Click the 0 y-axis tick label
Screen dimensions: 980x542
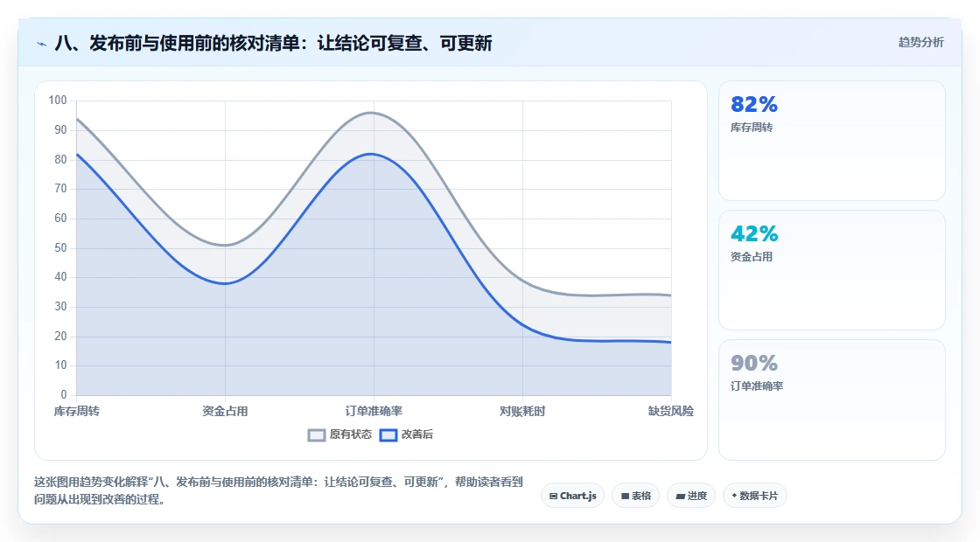click(x=64, y=394)
